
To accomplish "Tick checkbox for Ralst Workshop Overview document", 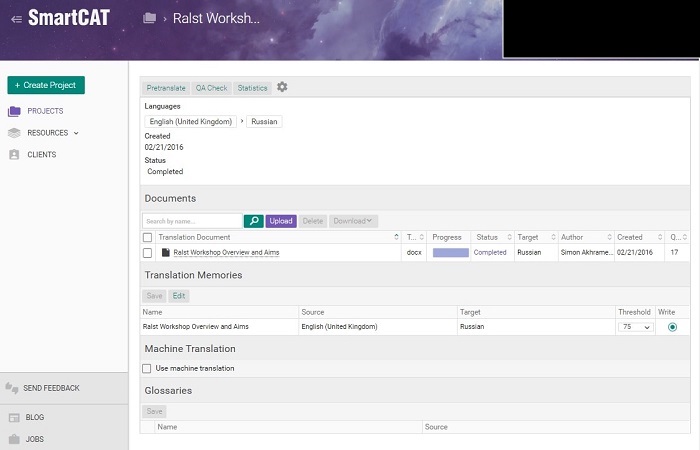I will point(147,253).
